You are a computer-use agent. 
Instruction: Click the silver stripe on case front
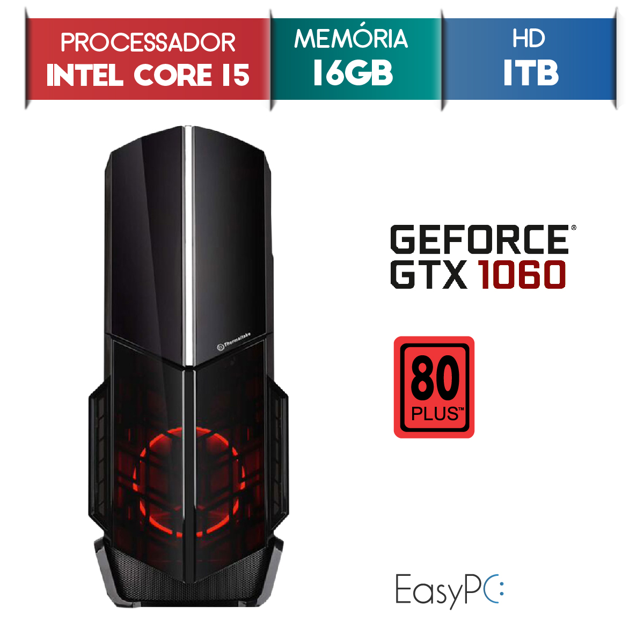tap(188, 246)
